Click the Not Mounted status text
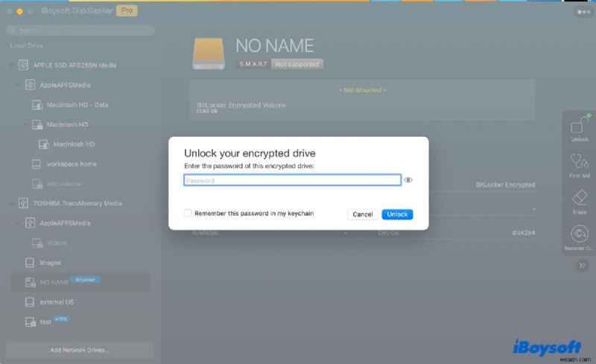The width and height of the screenshot is (596, 364). tap(362, 90)
